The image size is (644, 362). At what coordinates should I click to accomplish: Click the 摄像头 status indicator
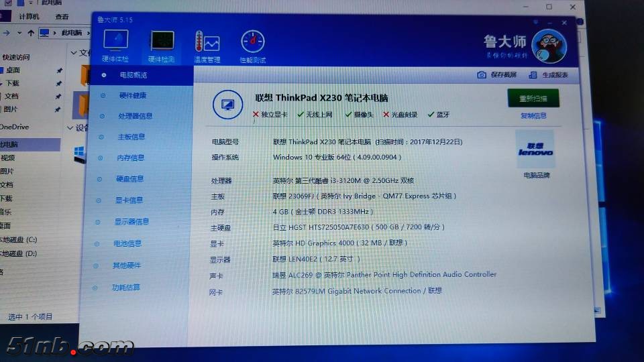click(x=360, y=115)
